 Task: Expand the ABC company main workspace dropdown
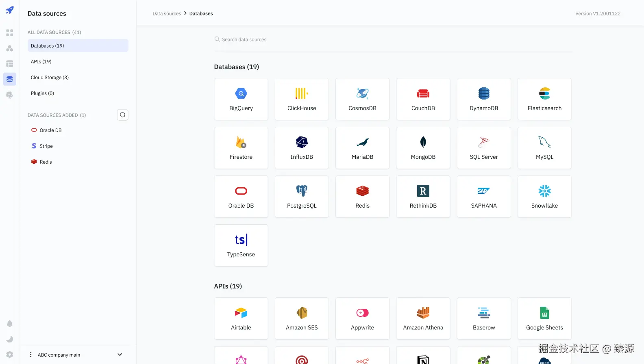pyautogui.click(x=120, y=355)
